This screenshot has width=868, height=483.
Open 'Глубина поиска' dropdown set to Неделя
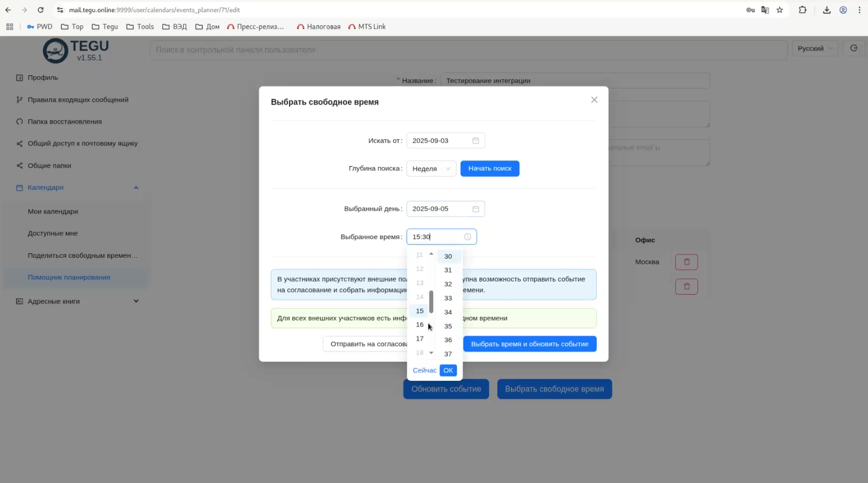coord(431,169)
